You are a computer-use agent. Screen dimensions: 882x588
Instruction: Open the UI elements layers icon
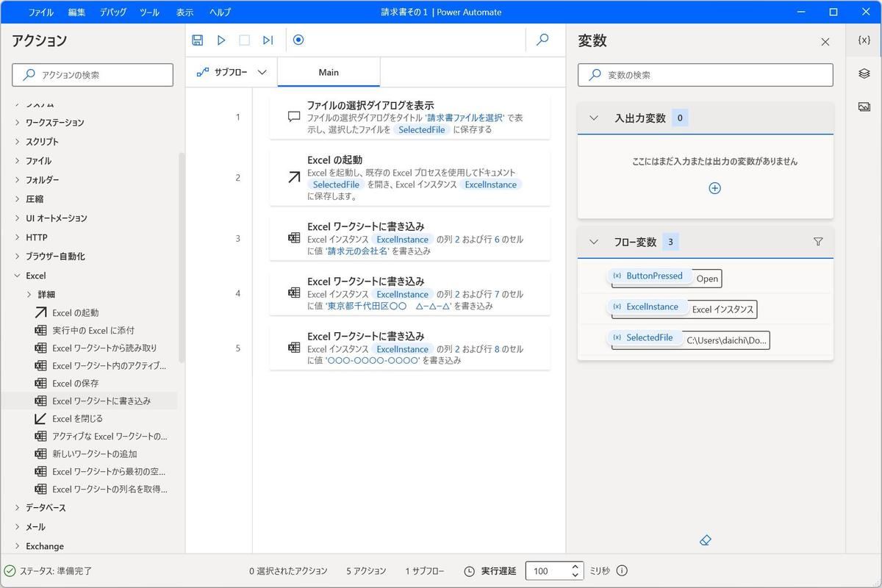pos(864,73)
